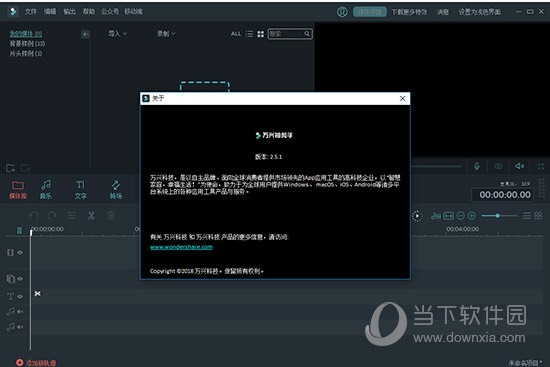Toggle the timeline link/snap icon
This screenshot has width=550, height=367.
pyautogui.click(x=20, y=230)
